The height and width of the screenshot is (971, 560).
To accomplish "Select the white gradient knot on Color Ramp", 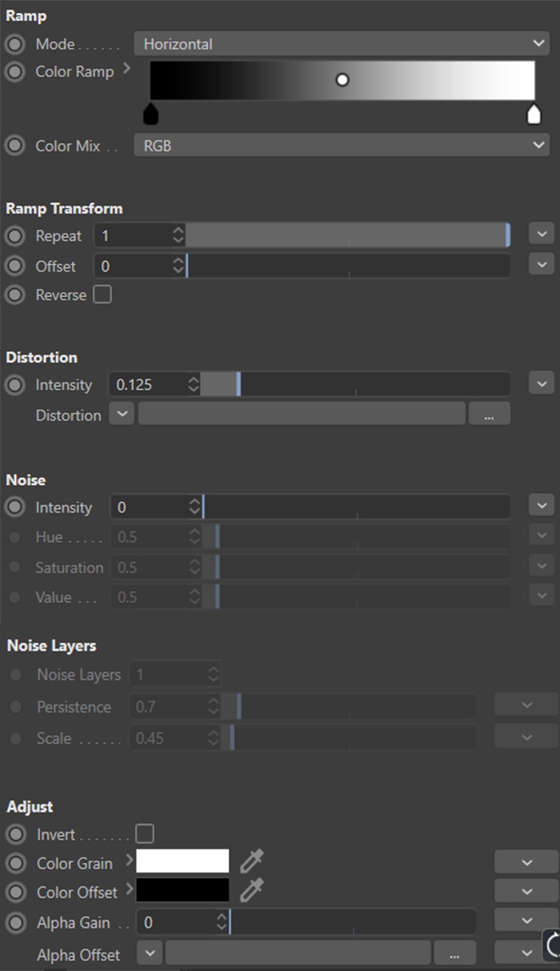I will tap(534, 115).
